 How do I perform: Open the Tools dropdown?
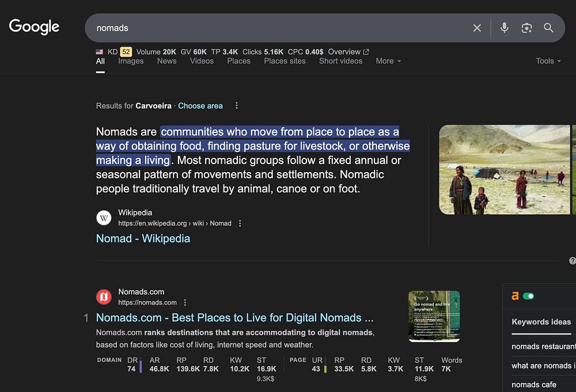pos(548,61)
